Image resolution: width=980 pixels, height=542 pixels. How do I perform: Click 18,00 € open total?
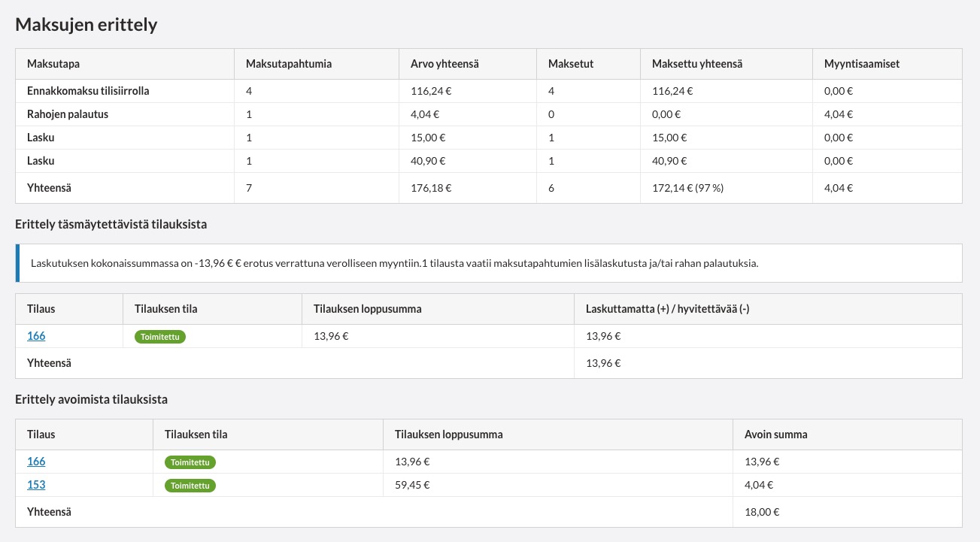coord(762,512)
